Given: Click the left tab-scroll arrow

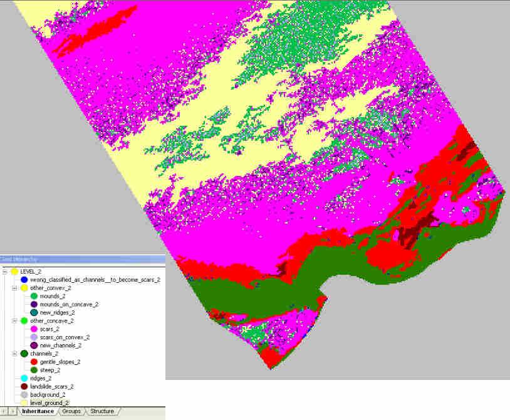Looking at the screenshot, I should click(x=4, y=411).
